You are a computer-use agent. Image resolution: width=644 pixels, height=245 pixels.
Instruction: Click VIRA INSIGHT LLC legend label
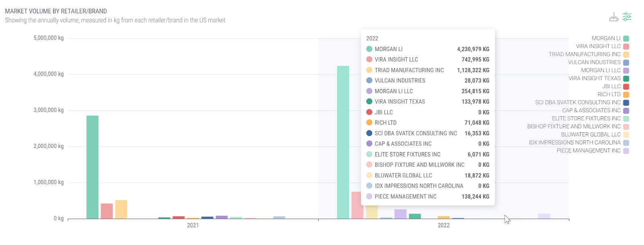coord(598,46)
